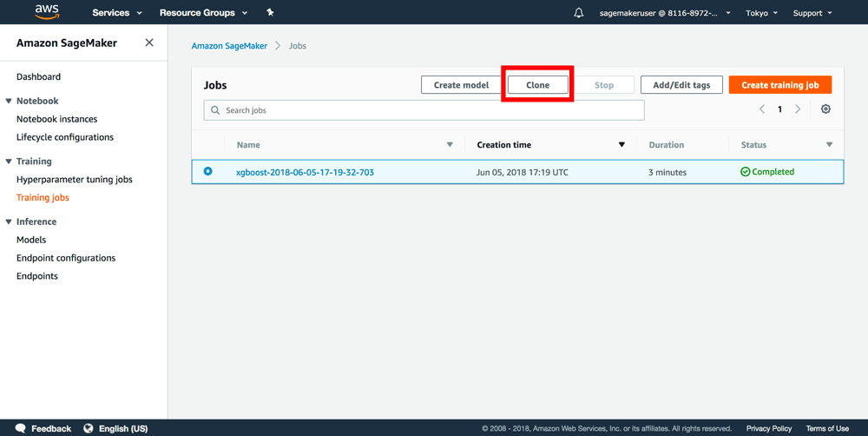
Task: Select the xgboost job radio button
Action: tap(208, 172)
